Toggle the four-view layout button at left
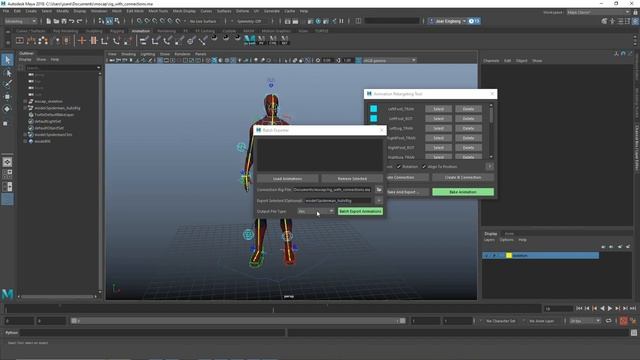Screen dimensions: 640x360 click(x=7, y=174)
